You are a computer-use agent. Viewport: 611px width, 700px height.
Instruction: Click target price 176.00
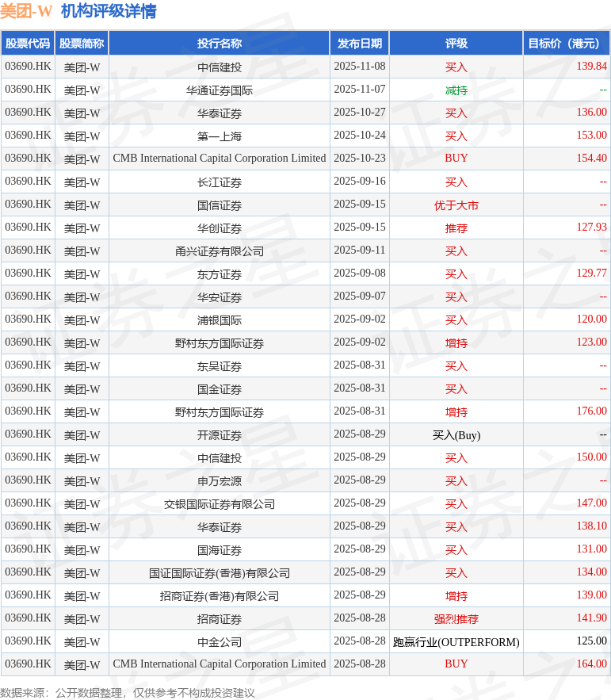(x=591, y=411)
